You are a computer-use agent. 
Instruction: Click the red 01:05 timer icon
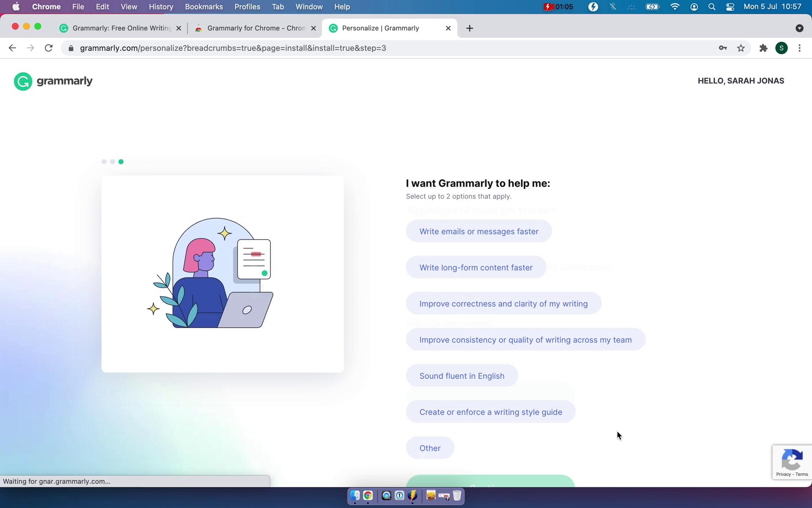(x=558, y=7)
